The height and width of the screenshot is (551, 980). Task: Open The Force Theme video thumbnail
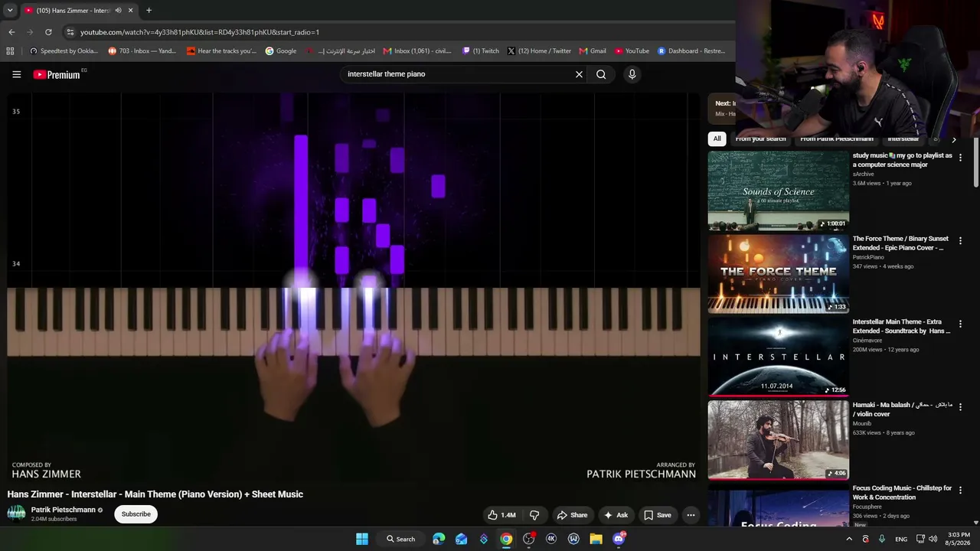point(778,274)
